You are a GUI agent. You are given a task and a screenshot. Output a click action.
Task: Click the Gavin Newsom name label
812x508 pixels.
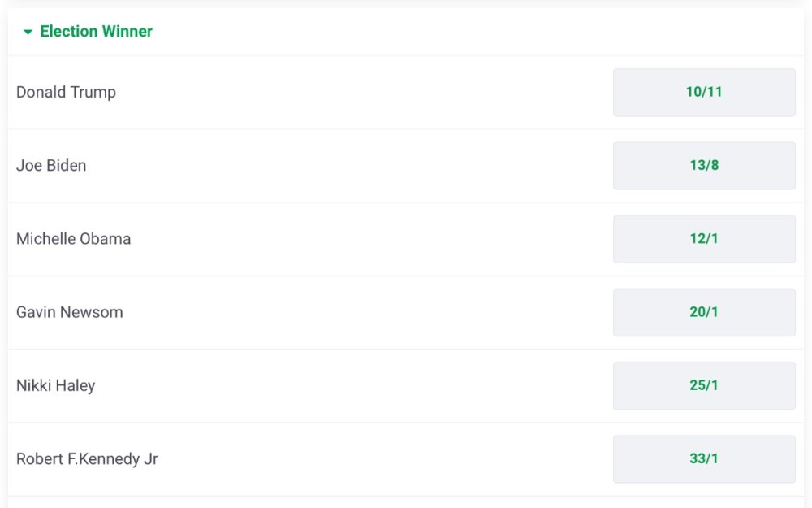pos(70,312)
